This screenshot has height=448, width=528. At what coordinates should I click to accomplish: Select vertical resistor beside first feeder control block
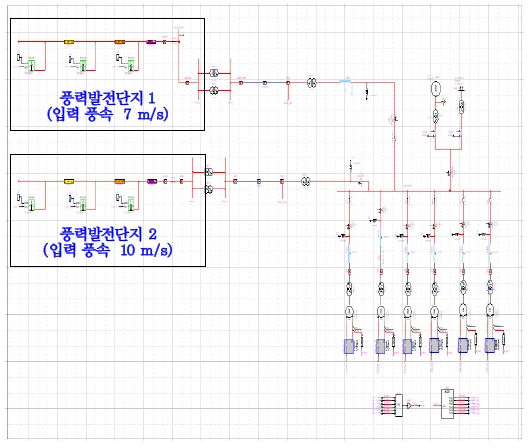pyautogui.click(x=362, y=341)
